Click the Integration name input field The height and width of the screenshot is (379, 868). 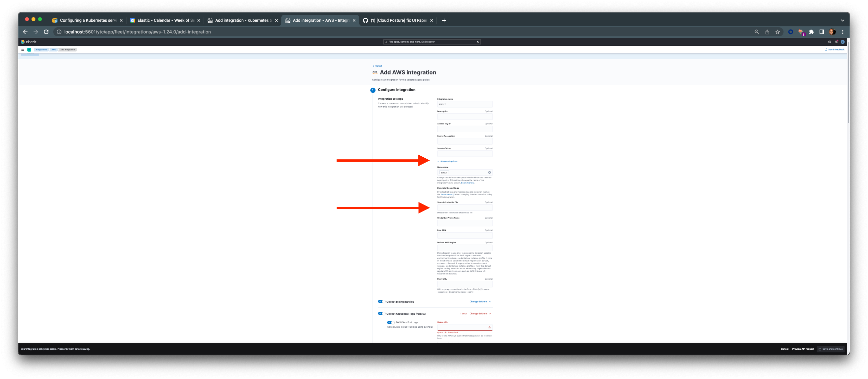click(465, 104)
